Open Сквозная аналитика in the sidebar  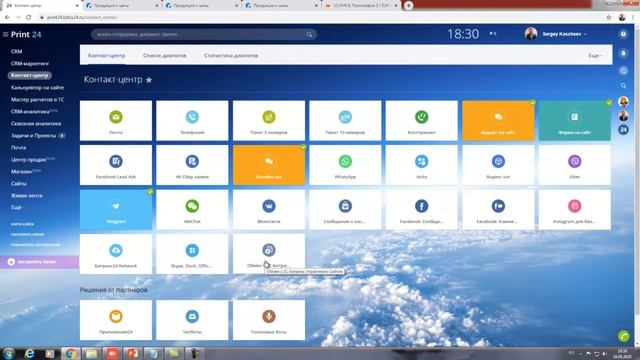tap(36, 123)
